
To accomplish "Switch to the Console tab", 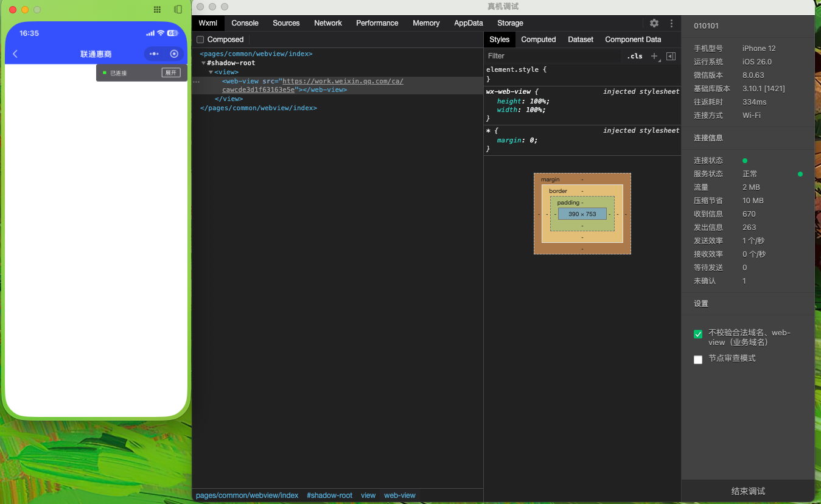I will (245, 23).
